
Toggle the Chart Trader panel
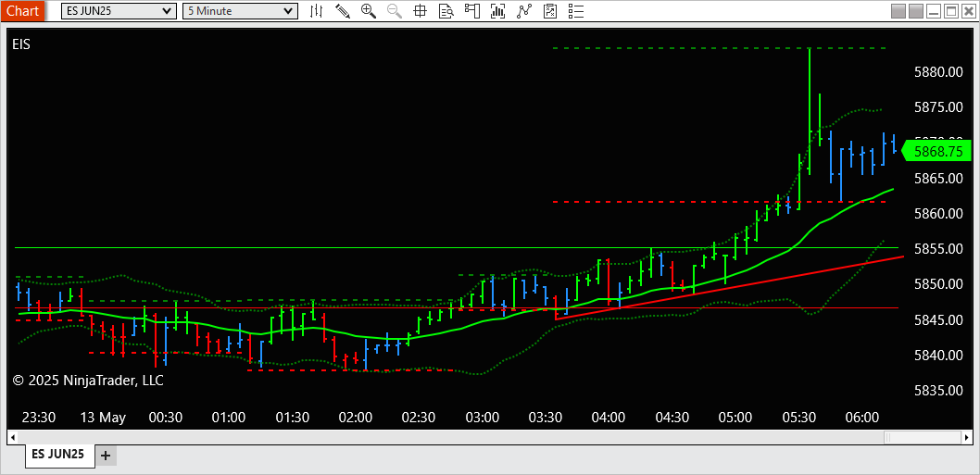click(x=471, y=10)
